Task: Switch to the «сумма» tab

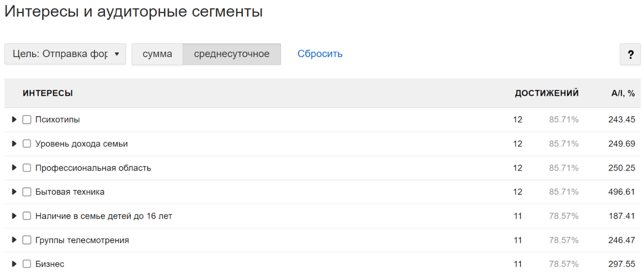Action: coord(157,54)
